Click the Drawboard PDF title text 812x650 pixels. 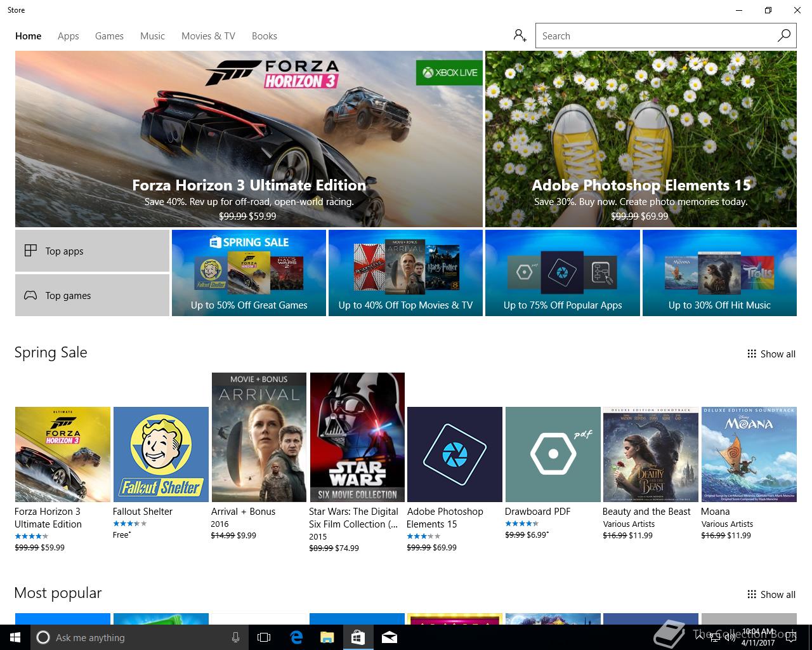[x=538, y=512]
